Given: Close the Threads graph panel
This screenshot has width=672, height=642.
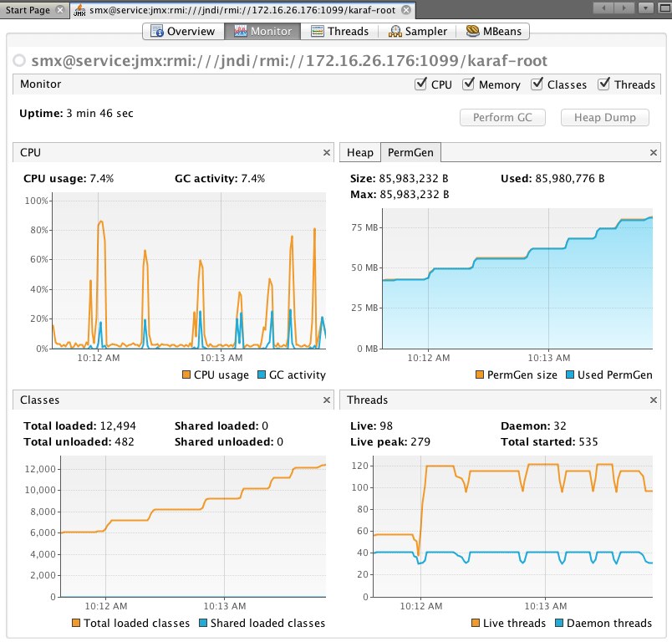Looking at the screenshot, I should point(653,400).
